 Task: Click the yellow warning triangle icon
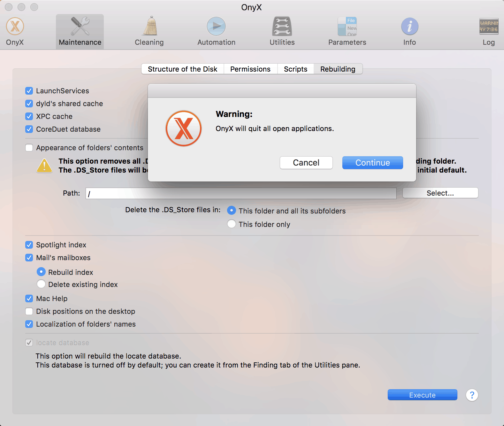[x=44, y=166]
